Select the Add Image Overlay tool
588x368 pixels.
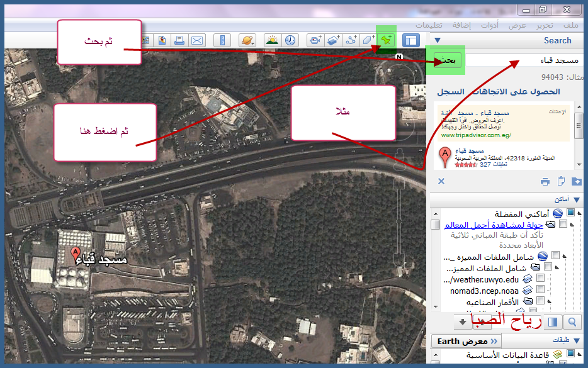333,40
